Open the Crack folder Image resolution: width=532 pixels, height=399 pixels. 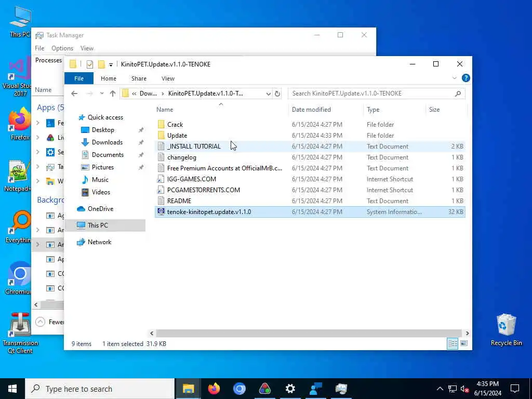[x=175, y=125]
